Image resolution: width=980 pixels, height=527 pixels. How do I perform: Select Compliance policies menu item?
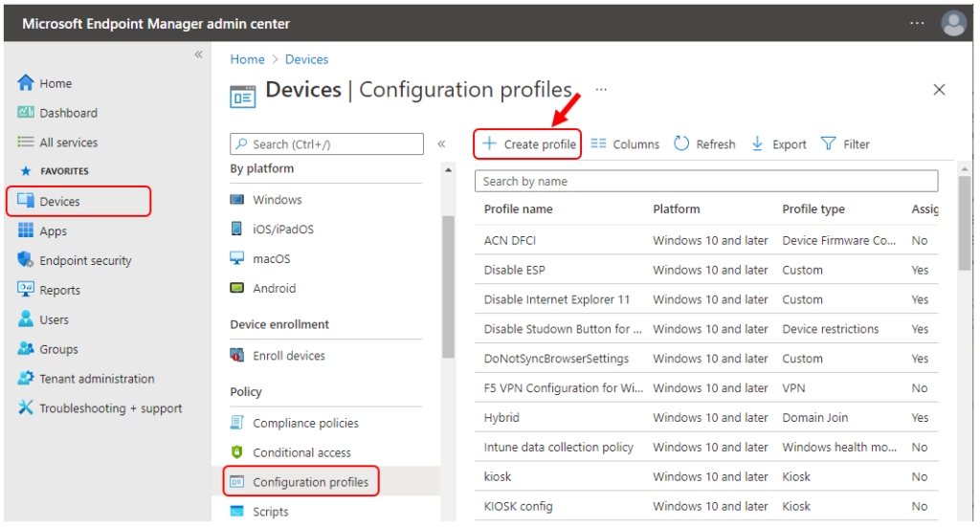coord(305,423)
